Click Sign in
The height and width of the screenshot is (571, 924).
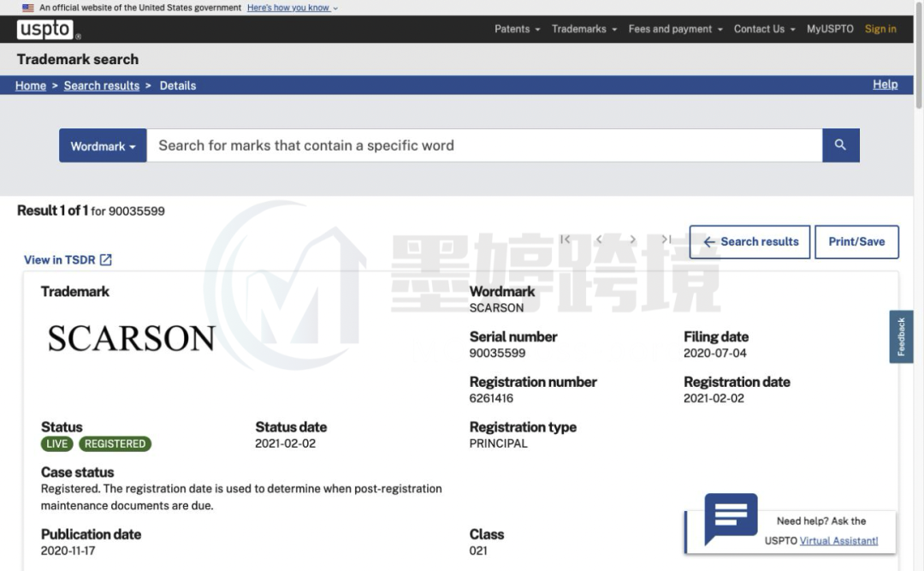(x=880, y=29)
